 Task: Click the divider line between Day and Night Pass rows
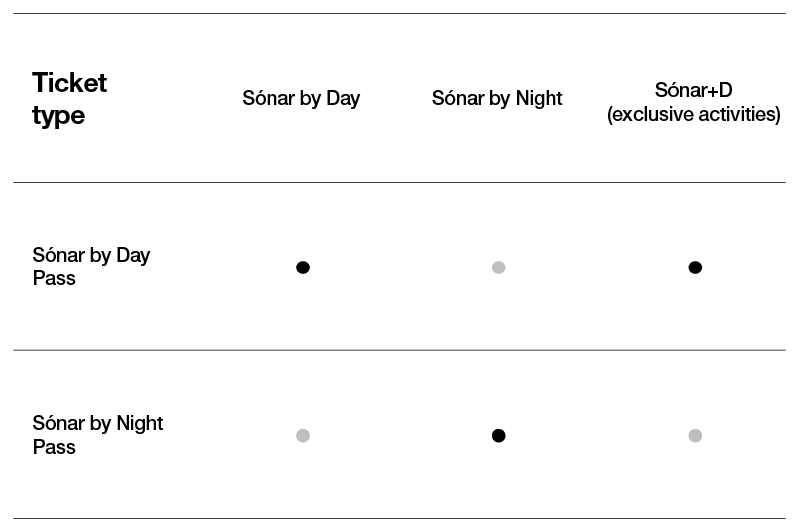coord(399,350)
